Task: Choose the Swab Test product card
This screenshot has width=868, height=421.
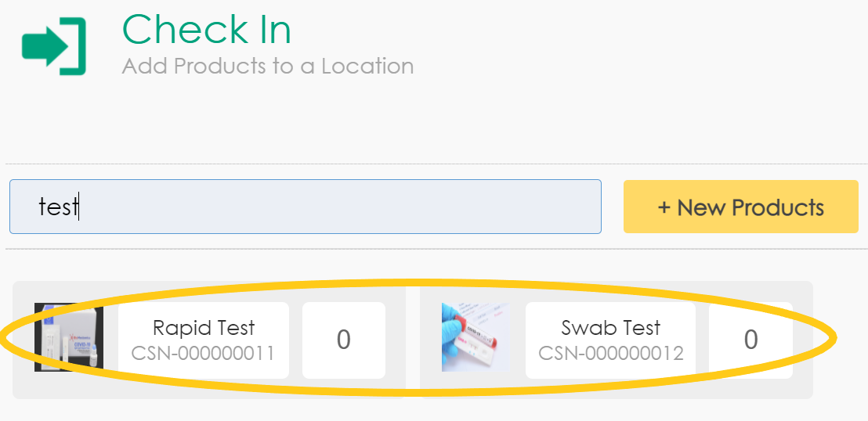Action: pyautogui.click(x=616, y=340)
